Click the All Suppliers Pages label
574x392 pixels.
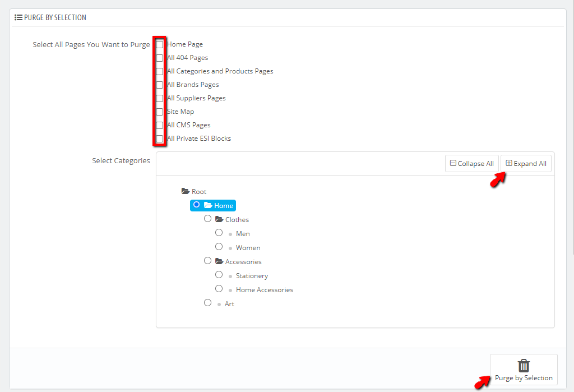(196, 98)
